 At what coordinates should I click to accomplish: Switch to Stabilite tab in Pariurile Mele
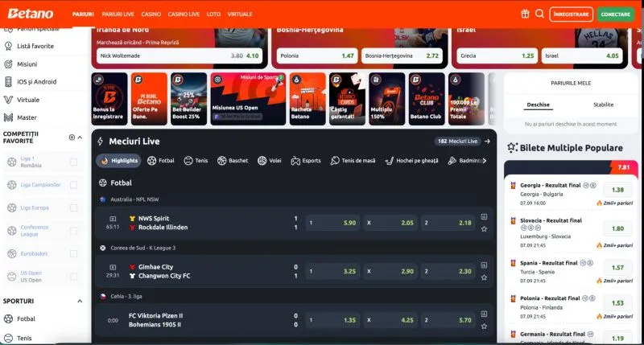click(603, 105)
